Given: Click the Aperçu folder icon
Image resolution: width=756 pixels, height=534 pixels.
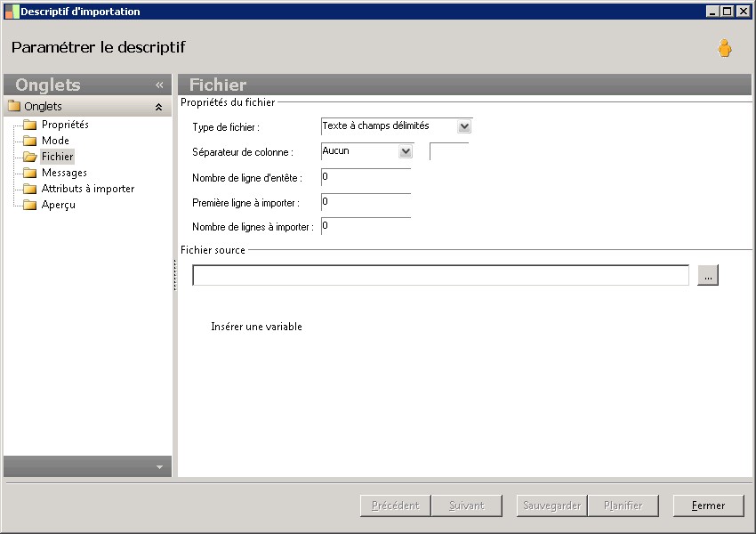Looking at the screenshot, I should coord(30,205).
